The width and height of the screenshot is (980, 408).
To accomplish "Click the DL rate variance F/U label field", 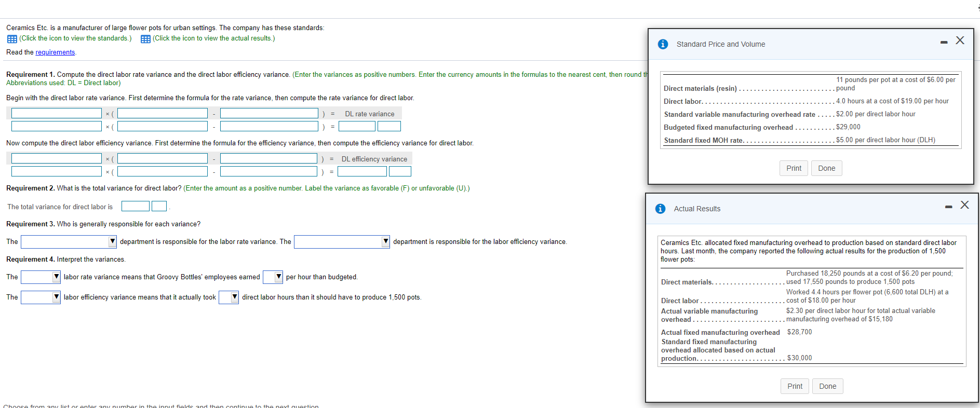I will [389, 126].
